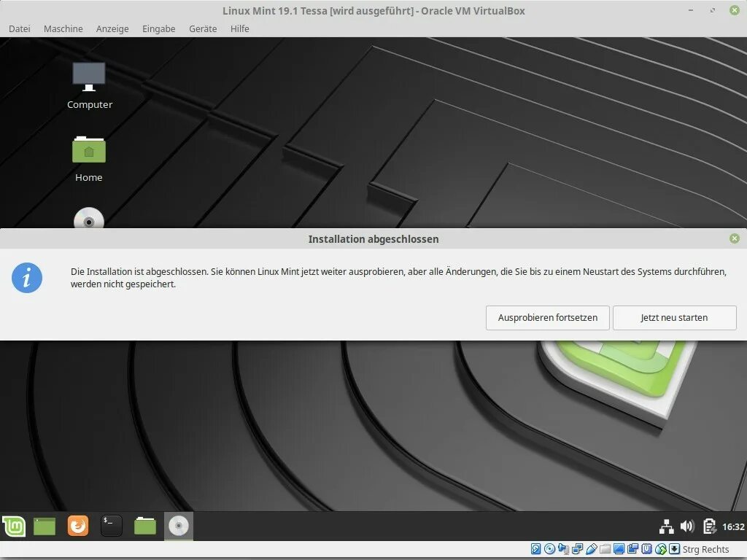Click VirtualBox CPU processor indicator
This screenshot has width=747, height=560.
pos(646,549)
